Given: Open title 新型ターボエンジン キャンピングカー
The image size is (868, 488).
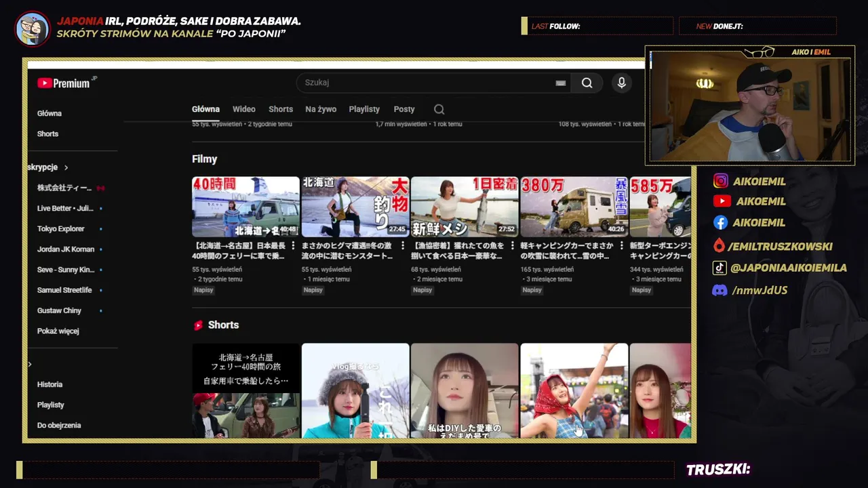Looking at the screenshot, I should [x=660, y=251].
